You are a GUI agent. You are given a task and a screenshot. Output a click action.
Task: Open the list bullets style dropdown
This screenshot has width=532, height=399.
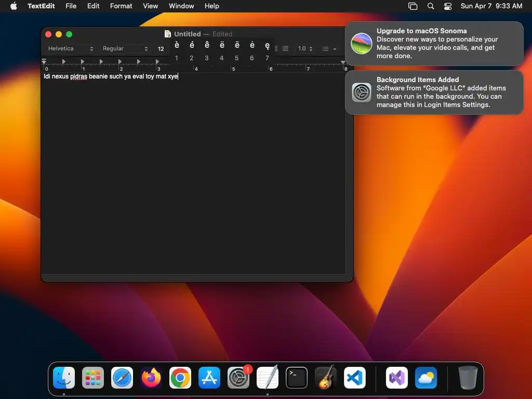point(329,49)
